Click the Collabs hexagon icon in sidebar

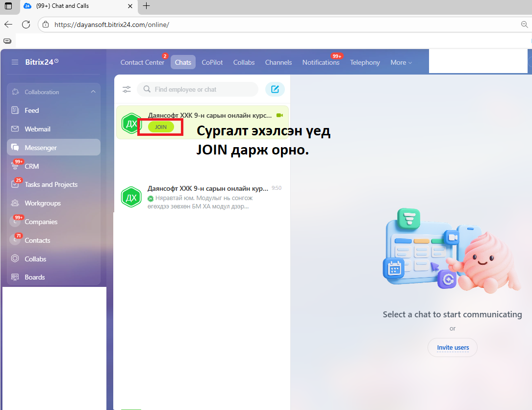[15, 258]
